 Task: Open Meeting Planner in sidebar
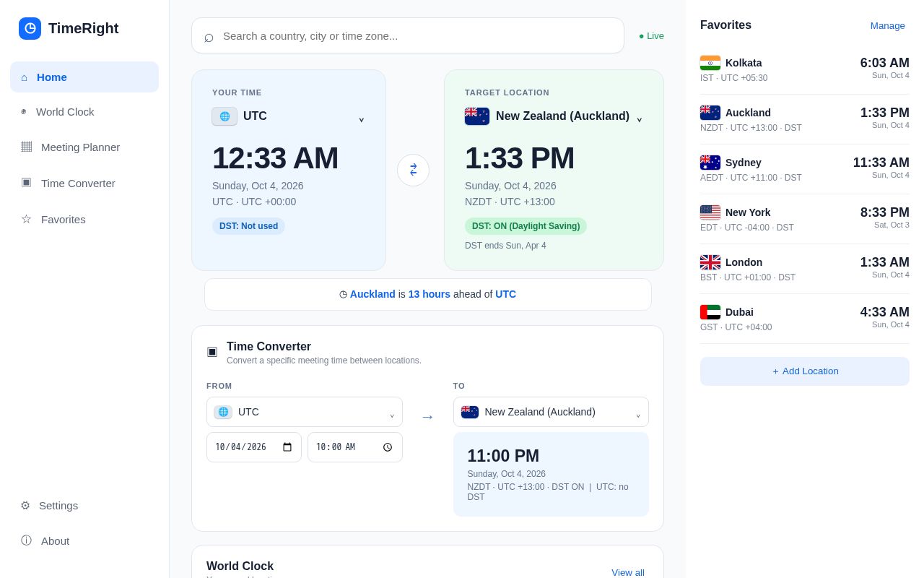pos(84,147)
